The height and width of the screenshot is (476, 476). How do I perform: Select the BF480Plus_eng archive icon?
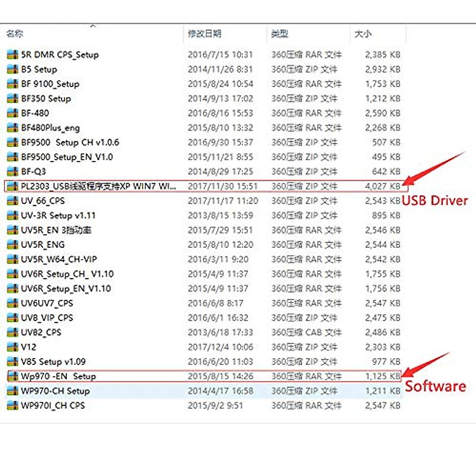click(12, 128)
